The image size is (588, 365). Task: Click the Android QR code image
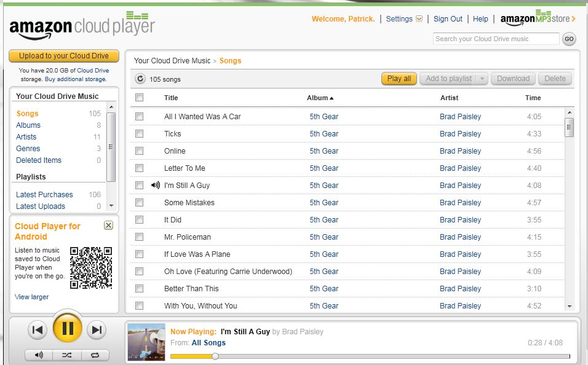(91, 267)
